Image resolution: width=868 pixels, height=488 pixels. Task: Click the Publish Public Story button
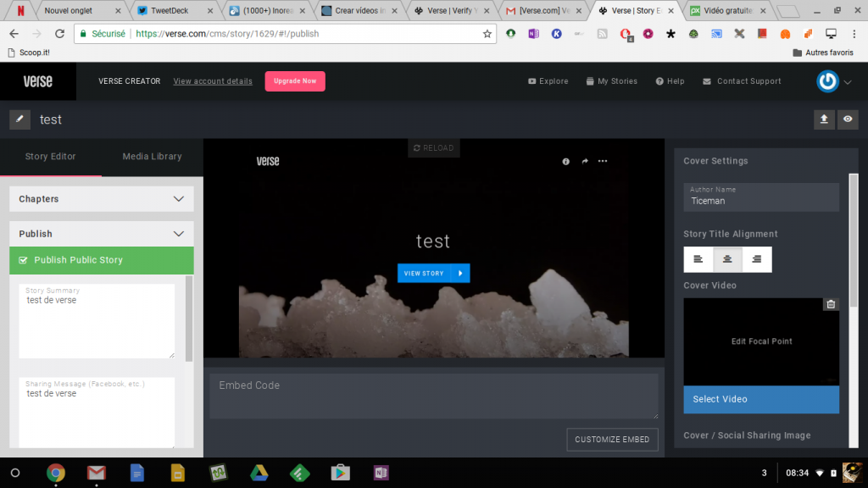[102, 261]
